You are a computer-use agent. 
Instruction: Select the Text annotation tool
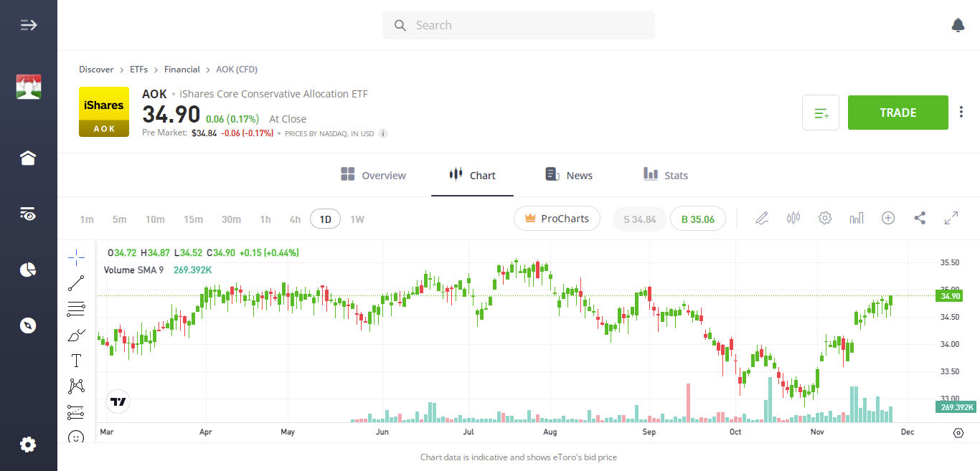point(76,361)
